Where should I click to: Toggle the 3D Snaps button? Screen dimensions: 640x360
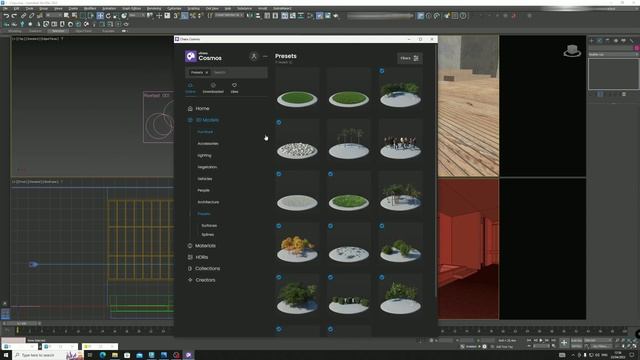176,16
